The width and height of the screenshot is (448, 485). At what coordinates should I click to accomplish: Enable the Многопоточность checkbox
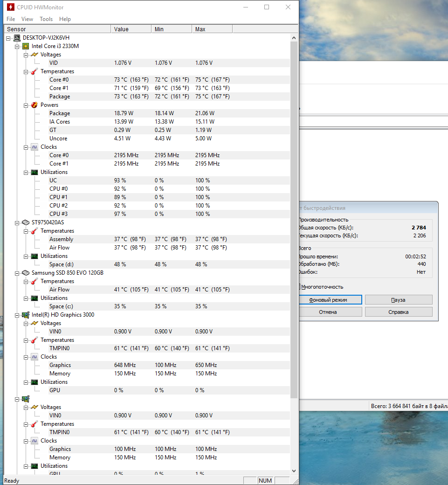(300, 287)
